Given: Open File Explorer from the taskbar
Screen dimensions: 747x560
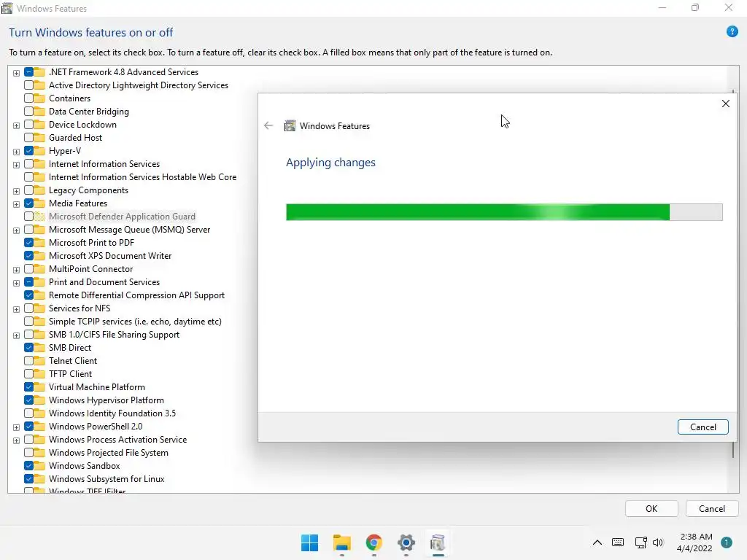Looking at the screenshot, I should pos(341,542).
